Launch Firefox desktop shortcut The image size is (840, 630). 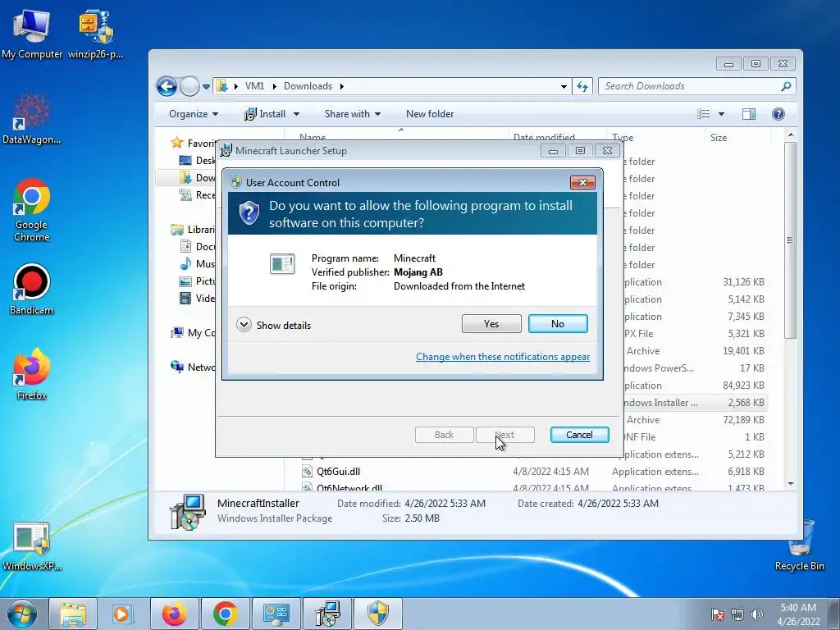tap(32, 374)
